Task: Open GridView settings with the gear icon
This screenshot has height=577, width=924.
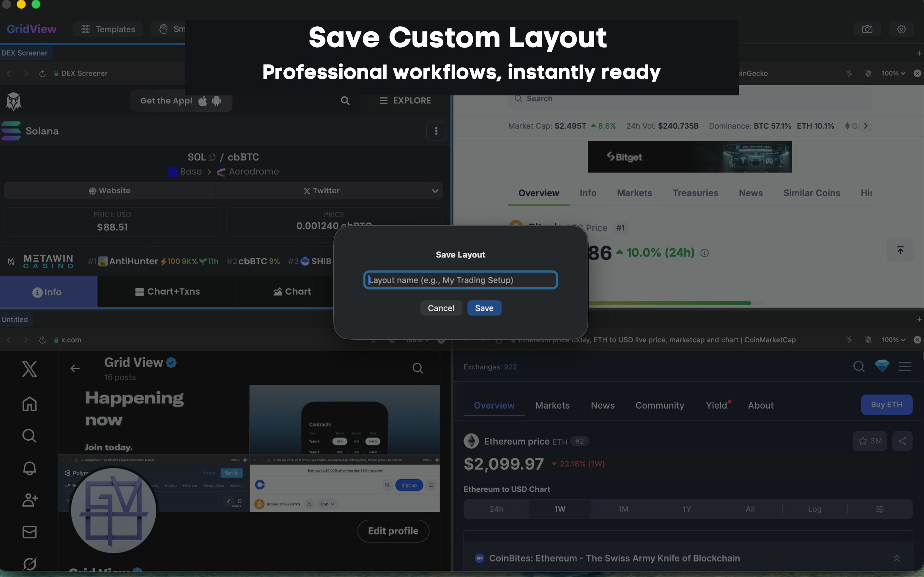Action: pos(901,28)
